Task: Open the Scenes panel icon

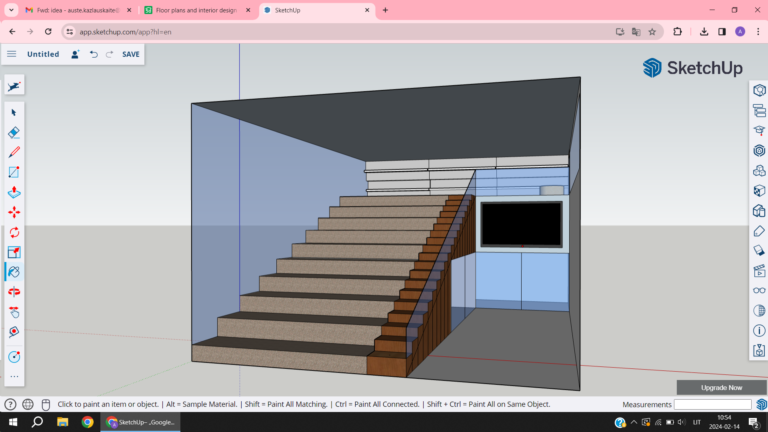Action: [759, 270]
